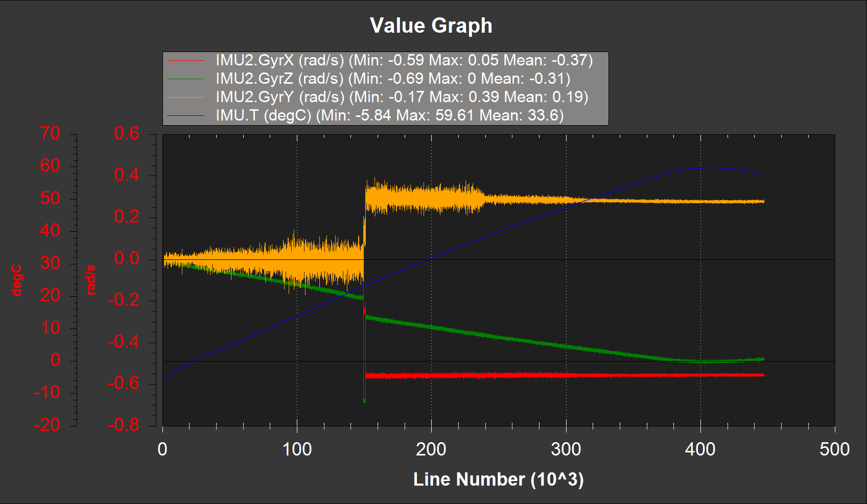Screen dimensions: 867x504
Task: Click the 500 label on x-axis
Action: click(835, 449)
